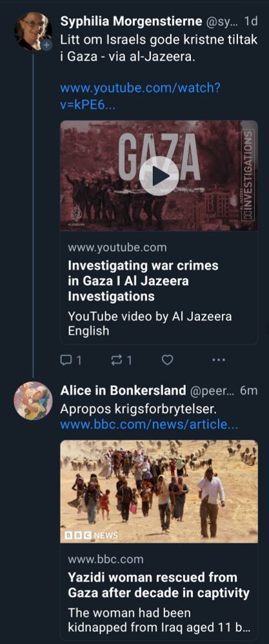Screen dimensions: 269x644
Task: Like the Gaza investigation tweet
Action: click(168, 360)
